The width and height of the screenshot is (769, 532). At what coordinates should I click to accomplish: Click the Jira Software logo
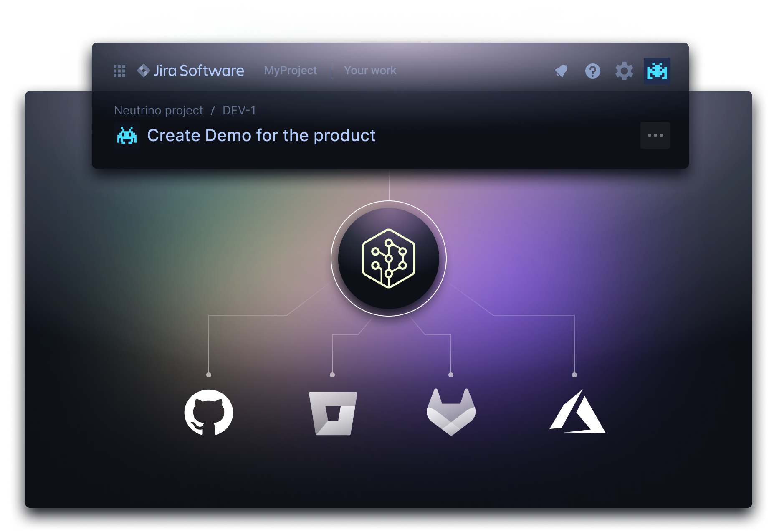tap(190, 71)
